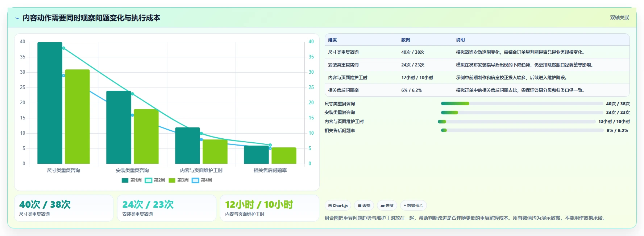Click the description cell starting 模拟在发布安装指导后

tap(525, 65)
